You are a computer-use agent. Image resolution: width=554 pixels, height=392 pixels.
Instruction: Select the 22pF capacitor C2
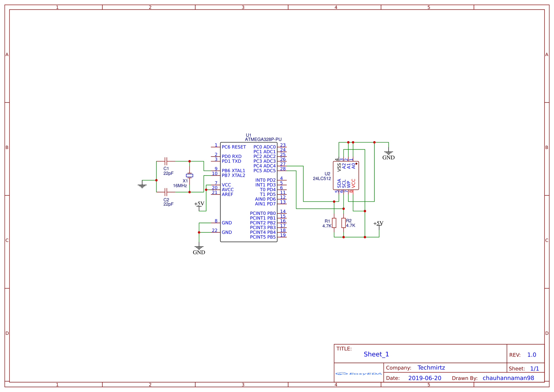(x=166, y=193)
